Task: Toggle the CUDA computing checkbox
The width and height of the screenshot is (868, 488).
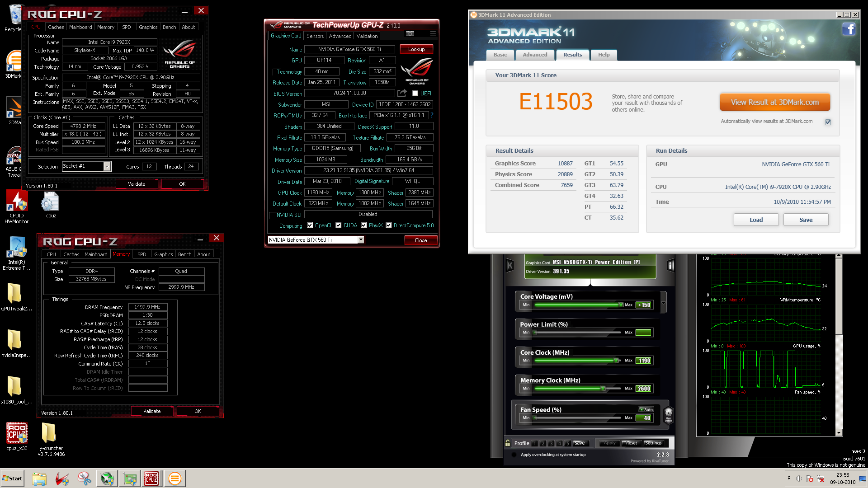Action: (x=338, y=225)
